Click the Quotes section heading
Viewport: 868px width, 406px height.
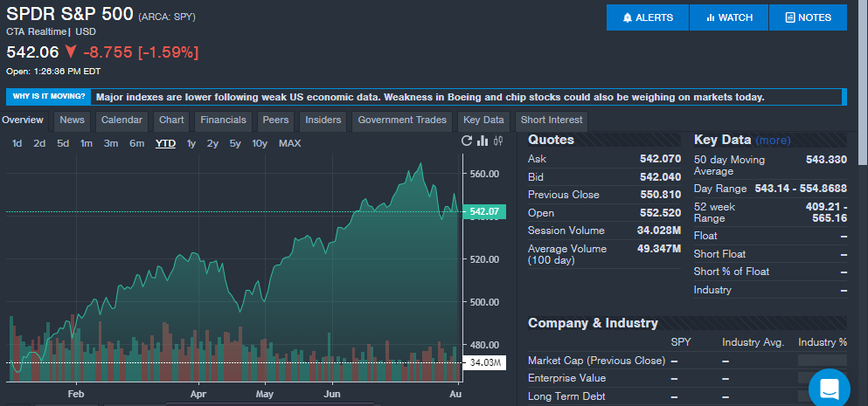(x=551, y=140)
